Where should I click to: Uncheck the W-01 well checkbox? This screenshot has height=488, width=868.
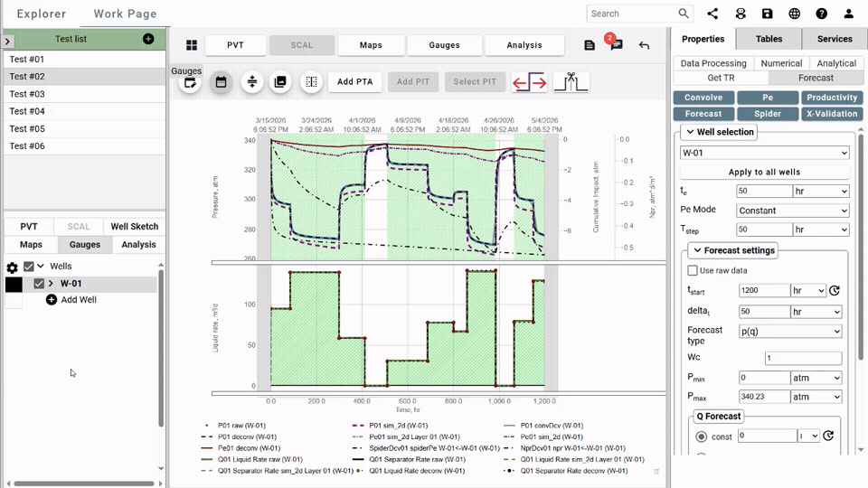(x=39, y=283)
